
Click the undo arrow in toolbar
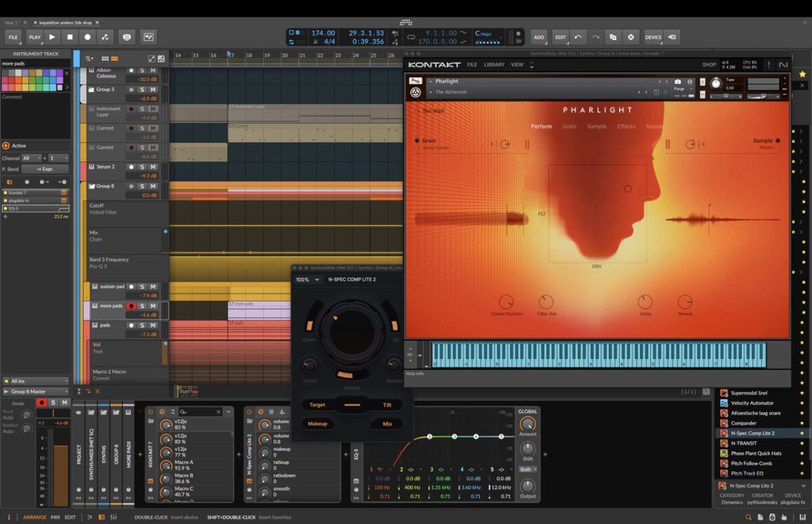pyautogui.click(x=577, y=37)
